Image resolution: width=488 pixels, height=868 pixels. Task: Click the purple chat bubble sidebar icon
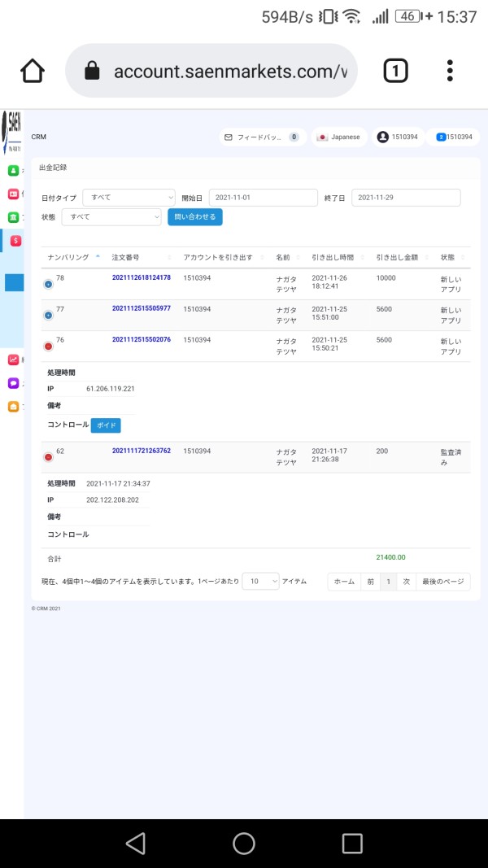[x=13, y=383]
